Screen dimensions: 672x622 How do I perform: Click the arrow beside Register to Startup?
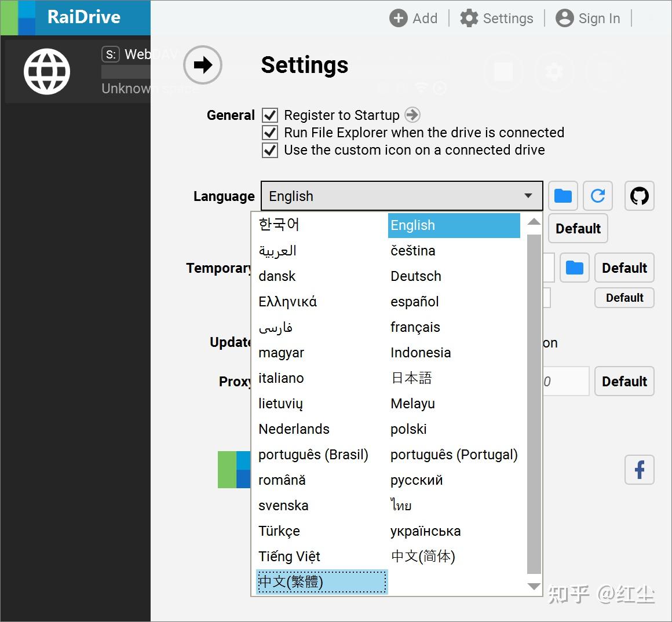point(412,115)
